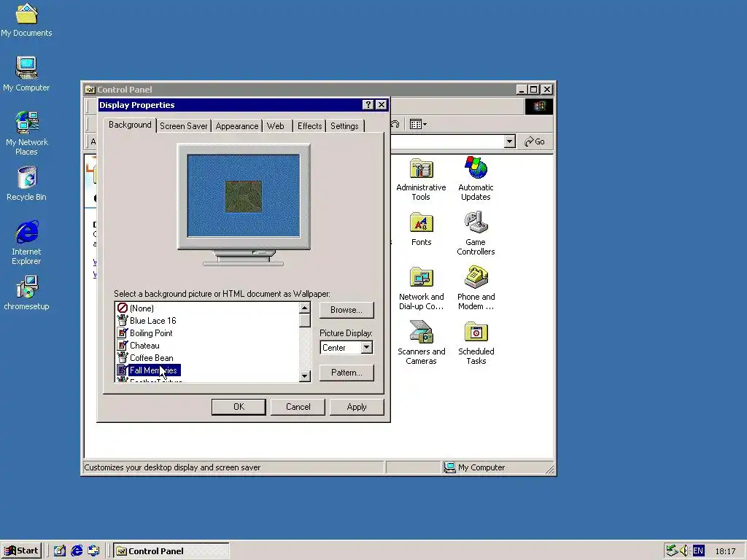The width and height of the screenshot is (747, 560).
Task: Click wallpaper list scroll down arrow
Action: click(x=305, y=376)
